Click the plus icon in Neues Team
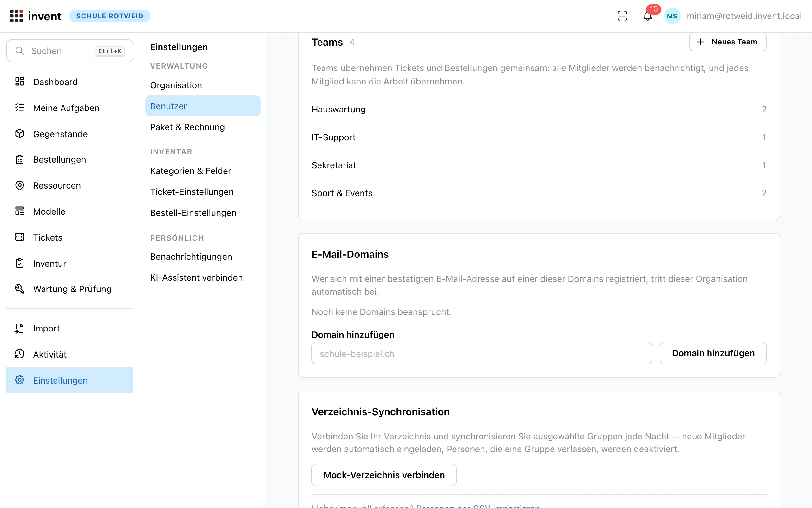 pyautogui.click(x=700, y=42)
